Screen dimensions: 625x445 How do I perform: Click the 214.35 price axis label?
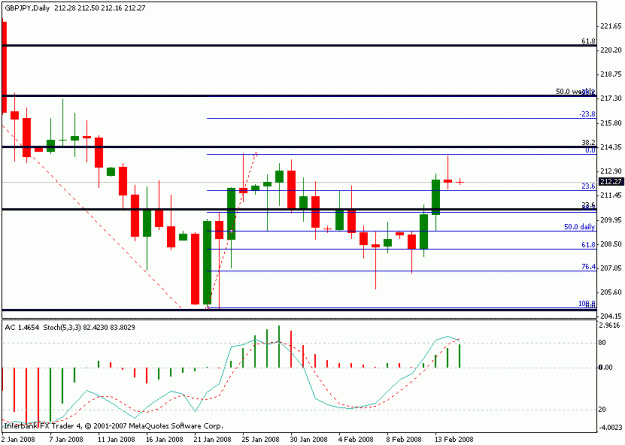click(x=610, y=147)
